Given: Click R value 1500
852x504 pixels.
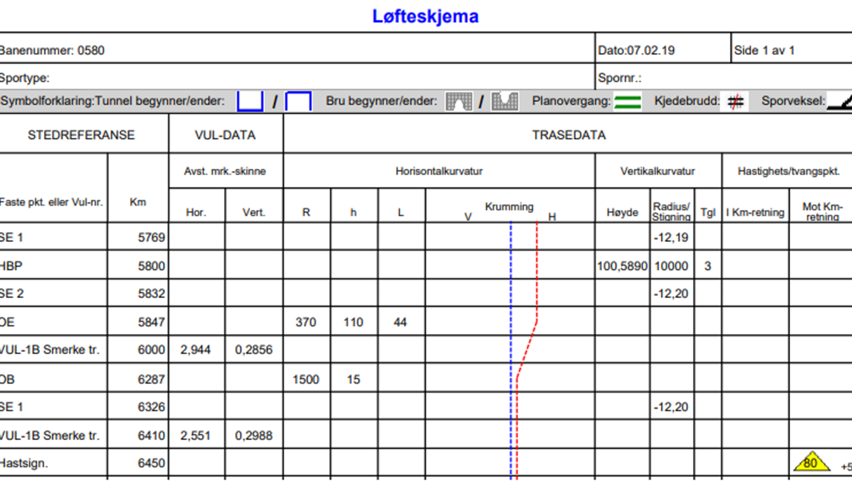Looking at the screenshot, I should [306, 379].
